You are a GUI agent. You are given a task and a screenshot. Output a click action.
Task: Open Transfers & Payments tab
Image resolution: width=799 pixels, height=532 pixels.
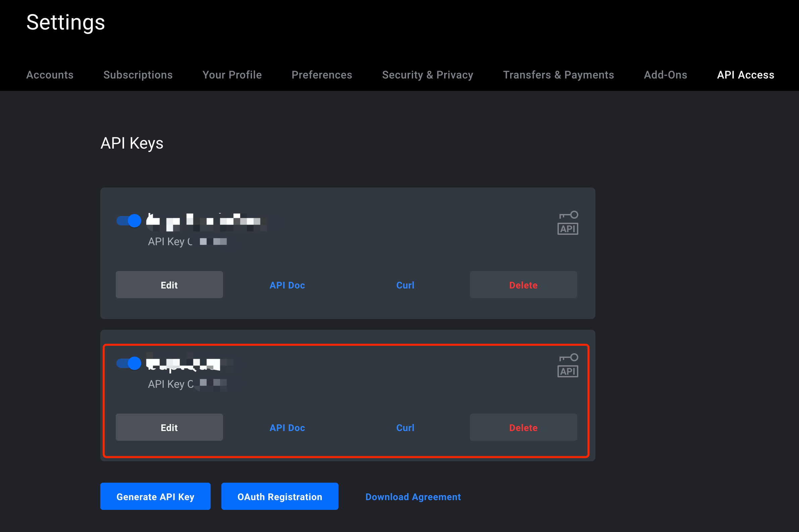point(558,75)
